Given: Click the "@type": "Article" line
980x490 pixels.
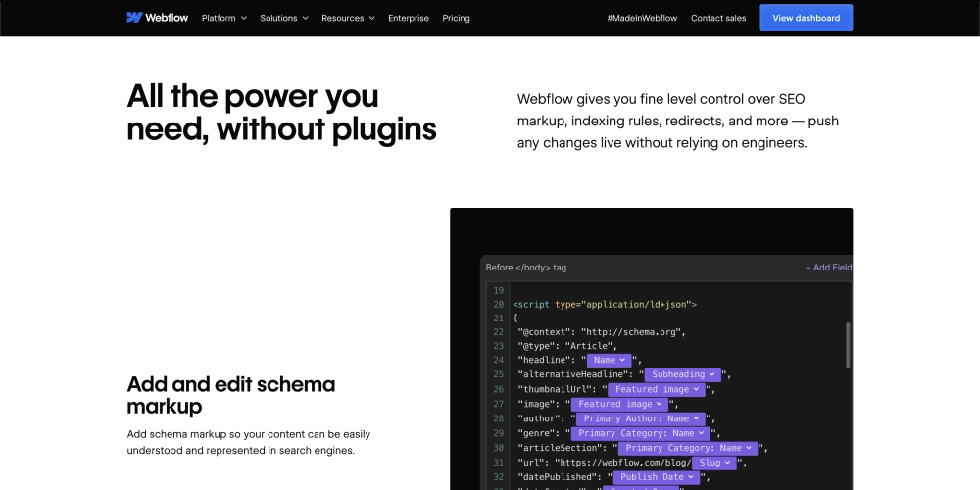Looking at the screenshot, I should point(567,346).
